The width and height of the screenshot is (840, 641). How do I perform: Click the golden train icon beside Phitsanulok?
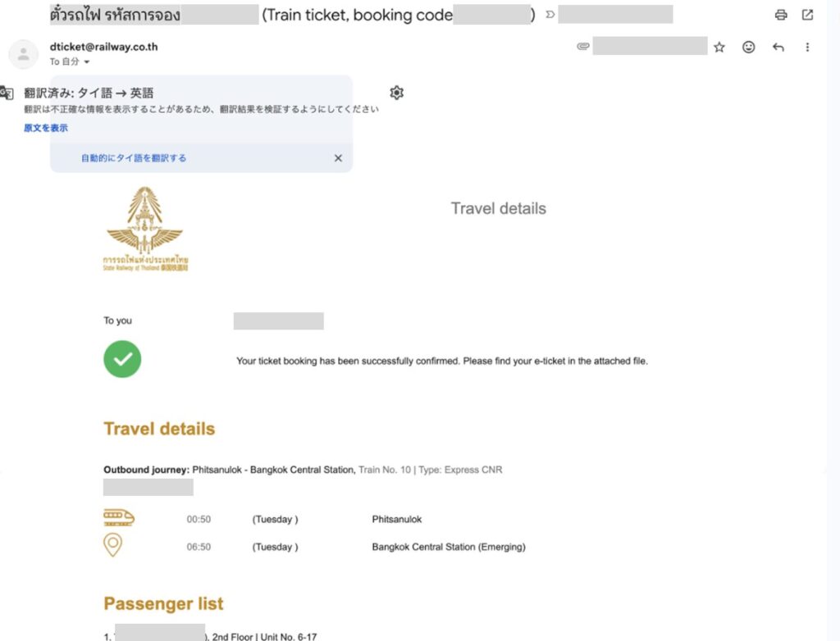(118, 518)
